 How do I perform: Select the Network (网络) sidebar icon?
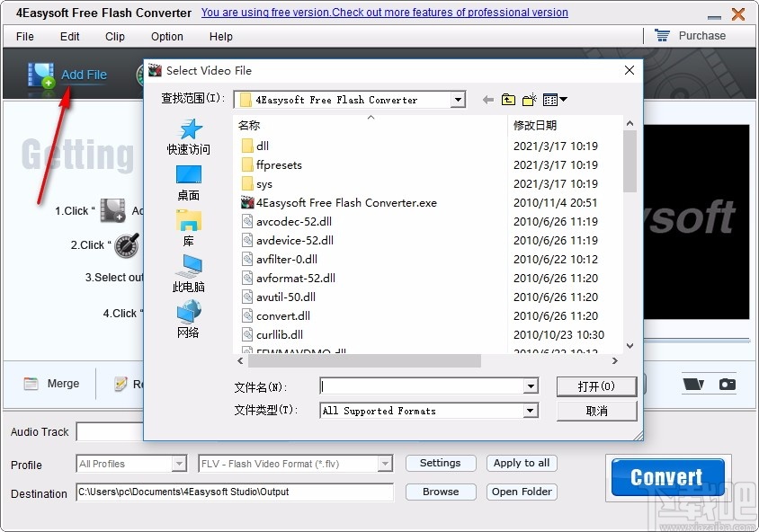click(x=188, y=315)
